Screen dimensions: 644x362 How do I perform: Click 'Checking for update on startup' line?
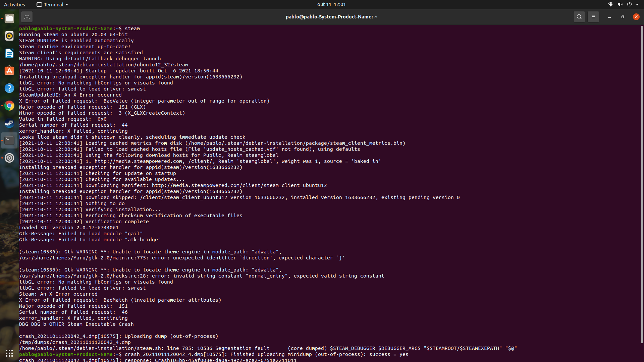(x=98, y=173)
